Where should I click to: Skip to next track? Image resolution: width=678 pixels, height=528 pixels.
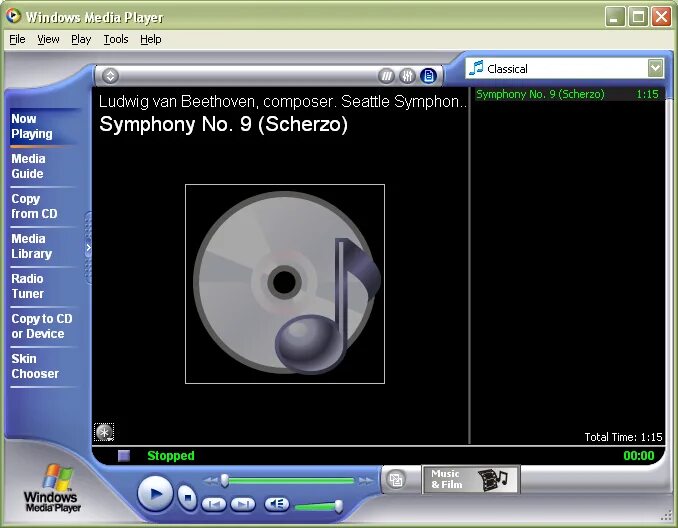(x=243, y=504)
